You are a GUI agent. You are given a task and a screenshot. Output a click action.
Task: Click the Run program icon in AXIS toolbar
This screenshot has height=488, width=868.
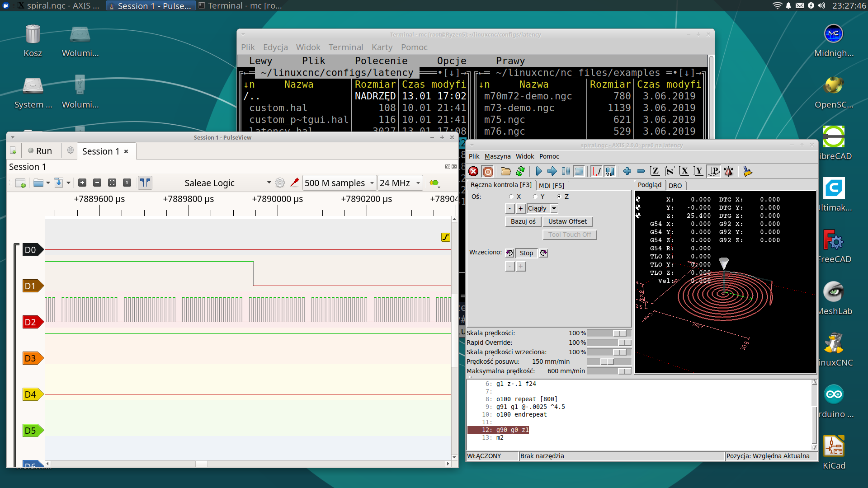(538, 171)
